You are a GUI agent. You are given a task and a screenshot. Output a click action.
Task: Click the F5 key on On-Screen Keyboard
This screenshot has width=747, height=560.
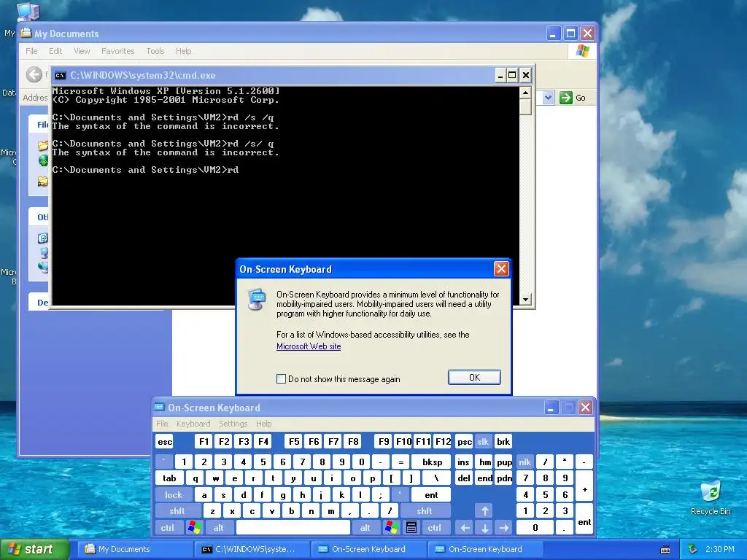click(x=294, y=441)
